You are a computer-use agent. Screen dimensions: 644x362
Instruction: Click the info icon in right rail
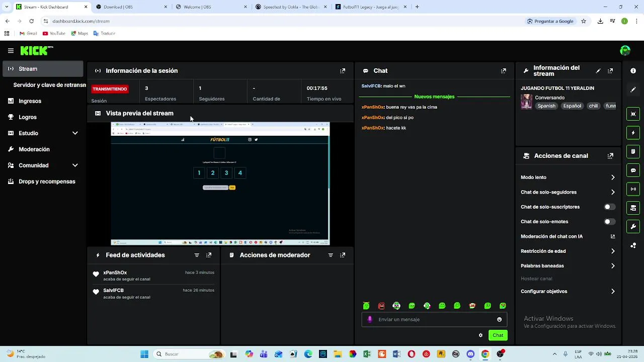click(x=633, y=71)
